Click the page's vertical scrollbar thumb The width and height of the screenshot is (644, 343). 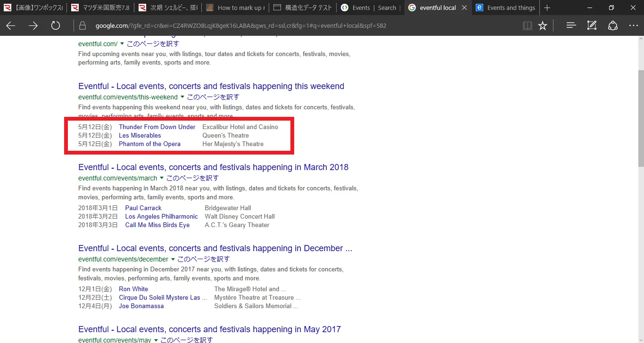click(641, 118)
